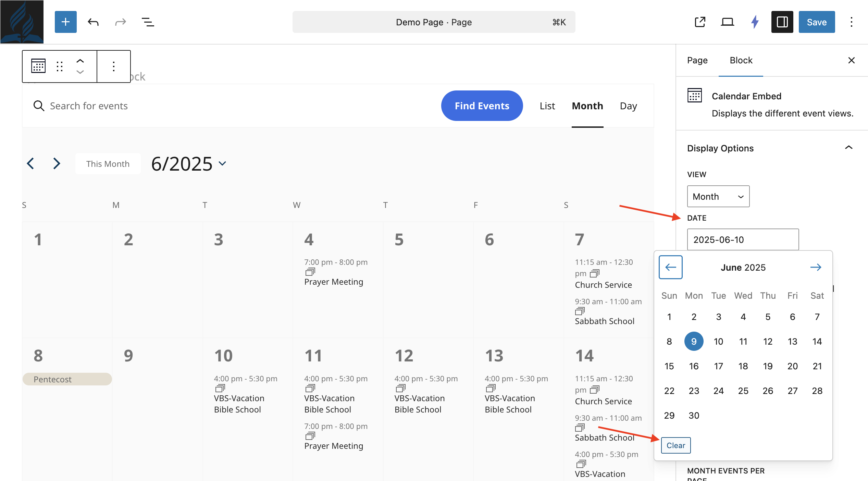Click the undo arrow icon
The height and width of the screenshot is (481, 868).
pos(93,22)
